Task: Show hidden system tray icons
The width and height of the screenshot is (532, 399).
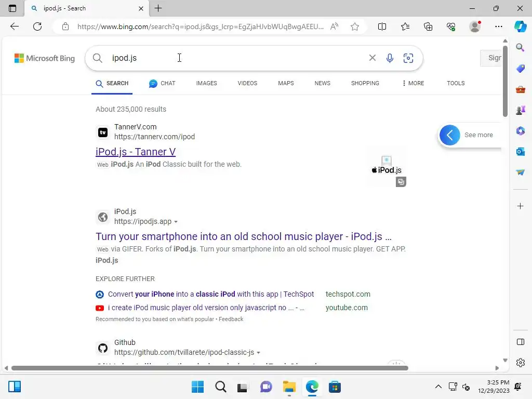Action: 438,387
